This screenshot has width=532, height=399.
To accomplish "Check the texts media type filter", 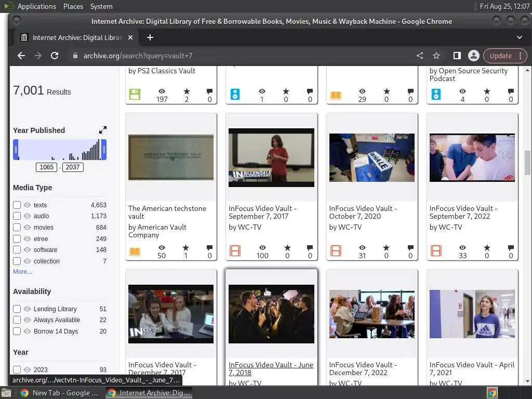I will click(x=17, y=205).
